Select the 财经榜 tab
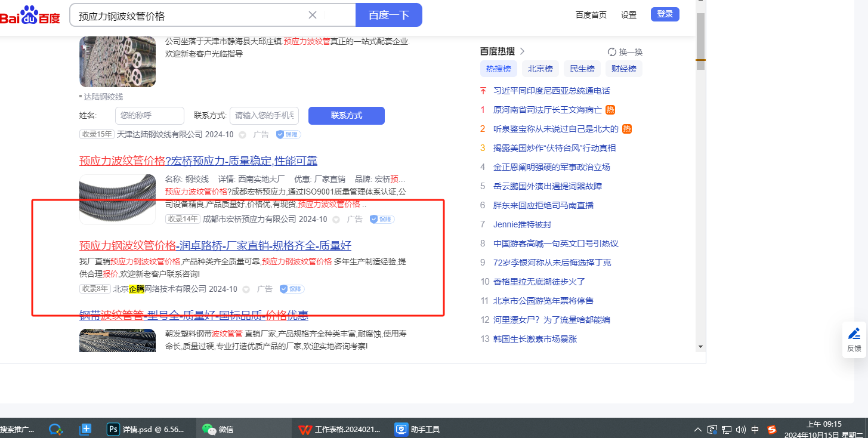This screenshot has width=868, height=438. tap(623, 69)
